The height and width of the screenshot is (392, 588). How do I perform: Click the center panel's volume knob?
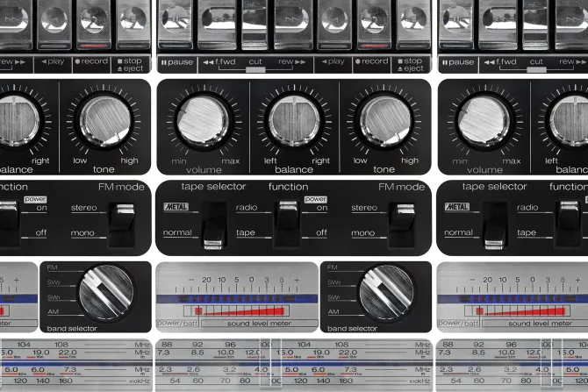pyautogui.click(x=206, y=119)
